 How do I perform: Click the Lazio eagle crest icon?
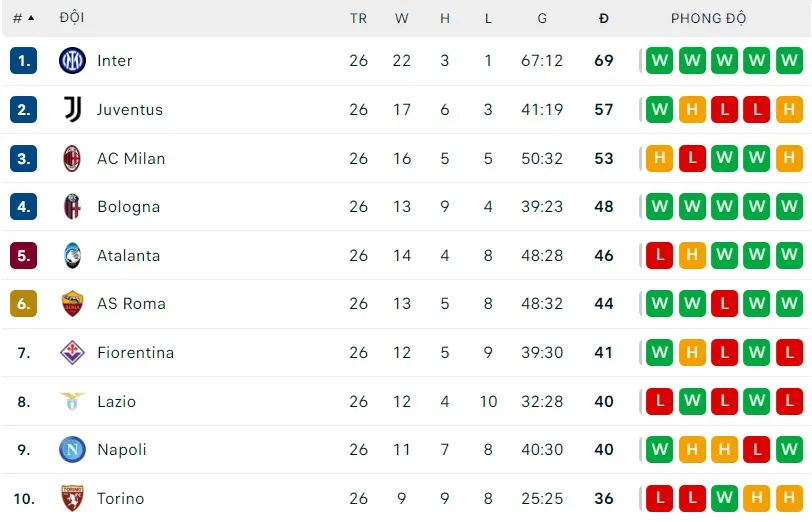[72, 401]
